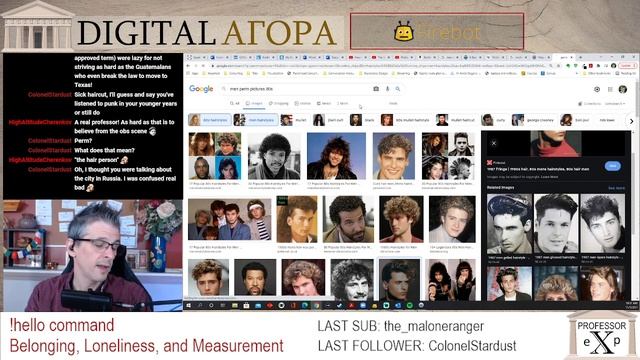640x360 pixels.
Task: Open the SafeSearch dropdown
Action: (615, 104)
